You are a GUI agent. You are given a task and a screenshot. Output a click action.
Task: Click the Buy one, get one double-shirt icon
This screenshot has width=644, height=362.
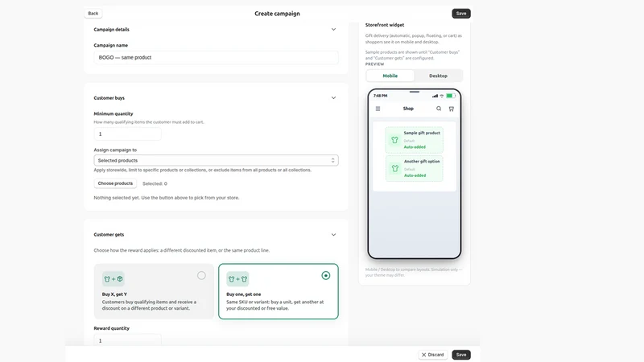(x=237, y=279)
